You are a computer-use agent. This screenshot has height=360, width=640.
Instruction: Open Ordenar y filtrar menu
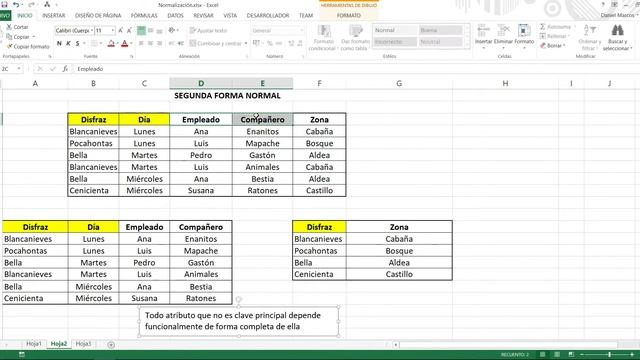point(589,37)
